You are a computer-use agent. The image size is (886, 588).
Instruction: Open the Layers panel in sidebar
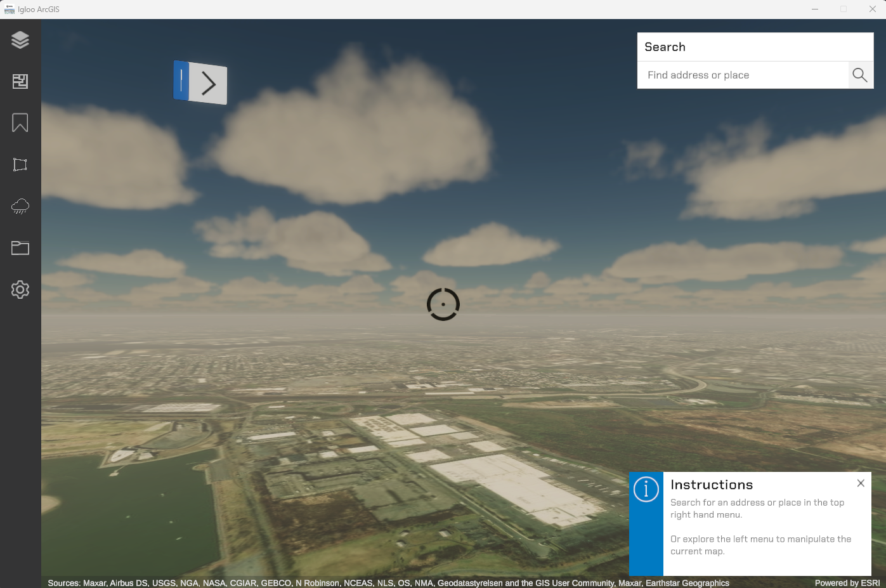tap(20, 40)
